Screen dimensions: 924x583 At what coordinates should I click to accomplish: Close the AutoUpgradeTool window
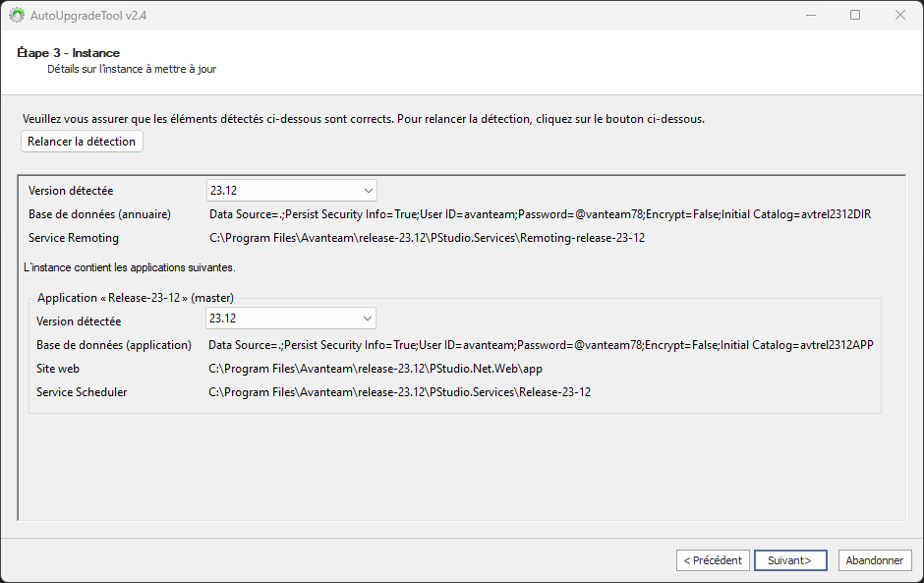point(900,15)
